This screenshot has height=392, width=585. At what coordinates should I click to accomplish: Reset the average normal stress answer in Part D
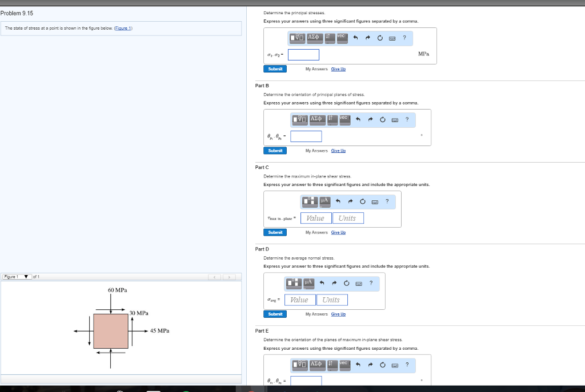[347, 283]
